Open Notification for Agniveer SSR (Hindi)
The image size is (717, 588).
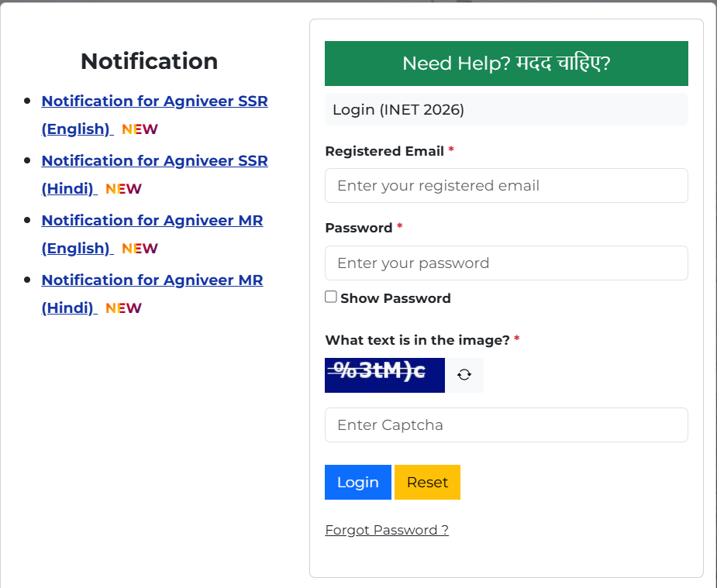(154, 174)
